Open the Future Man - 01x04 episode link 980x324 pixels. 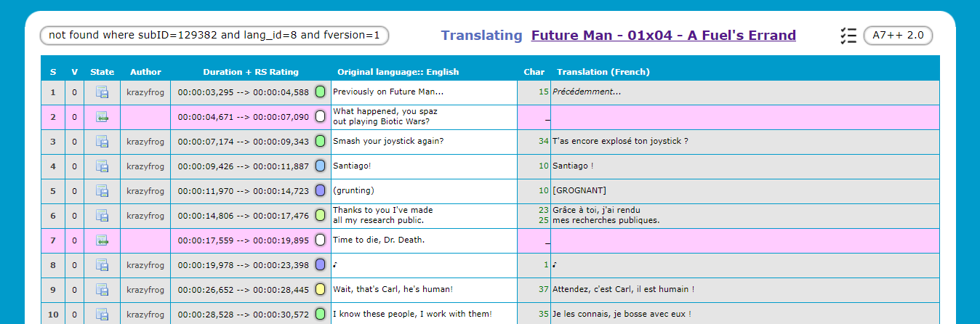pos(663,35)
